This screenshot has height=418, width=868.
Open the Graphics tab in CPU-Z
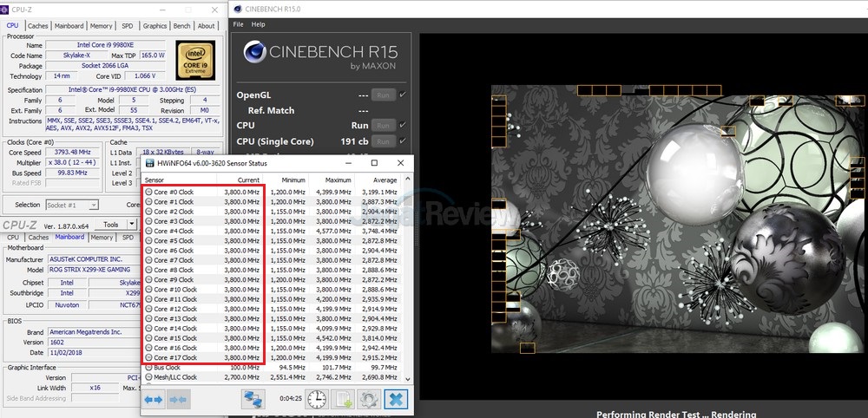[155, 26]
